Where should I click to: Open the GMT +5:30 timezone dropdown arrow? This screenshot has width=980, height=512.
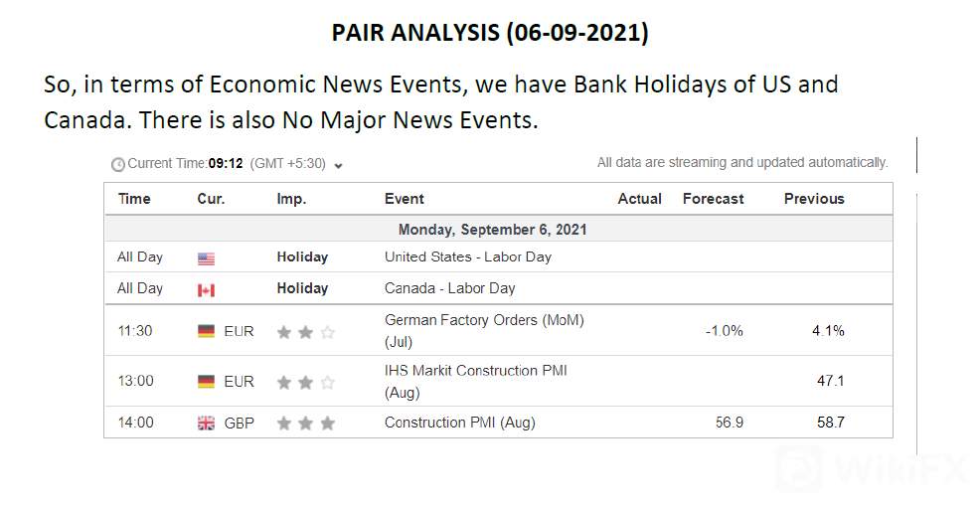tap(338, 165)
